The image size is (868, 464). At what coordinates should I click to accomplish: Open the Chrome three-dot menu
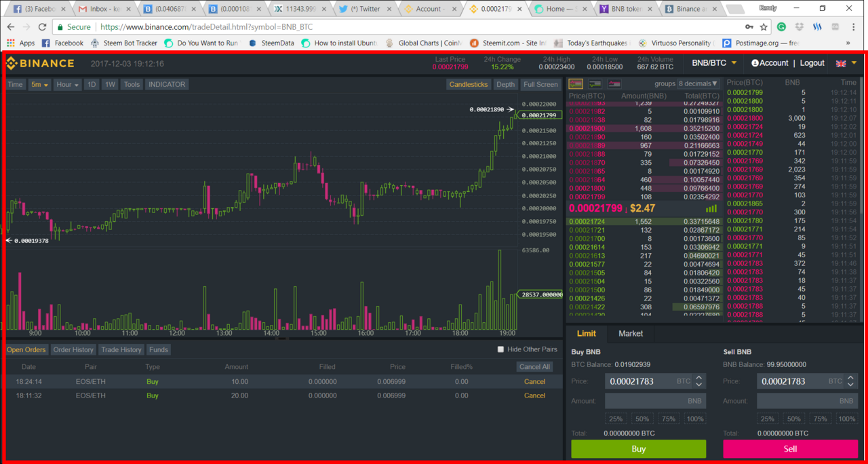854,27
